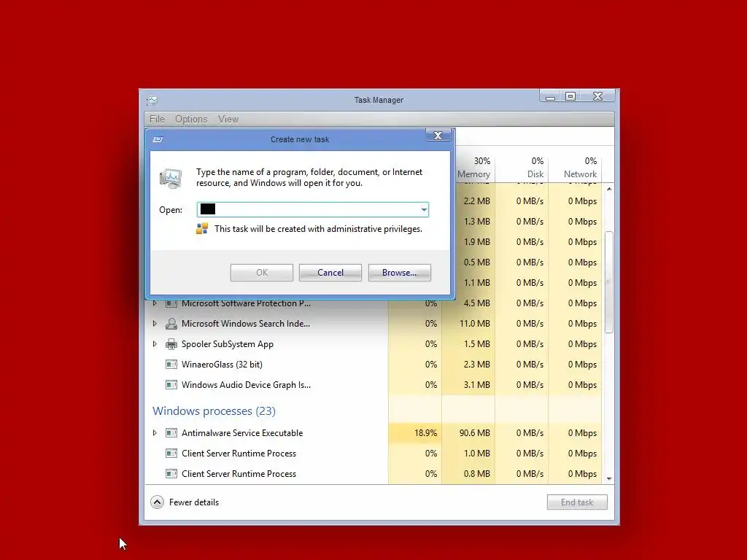Click the Microsoft Software Protection process icon
Viewport: 747px width, 560px height.
(x=171, y=303)
